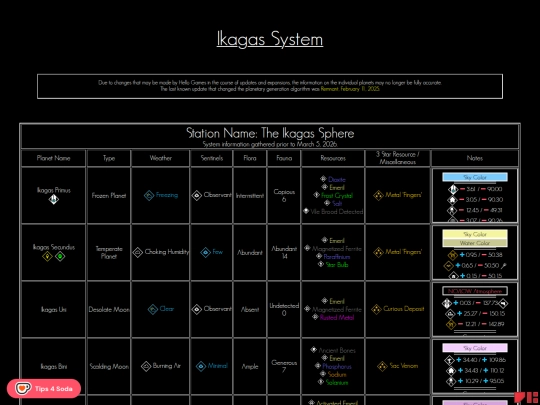This screenshot has height=405, width=540.
Task: Click the Sac Venom resource icon
Action: coord(382,366)
